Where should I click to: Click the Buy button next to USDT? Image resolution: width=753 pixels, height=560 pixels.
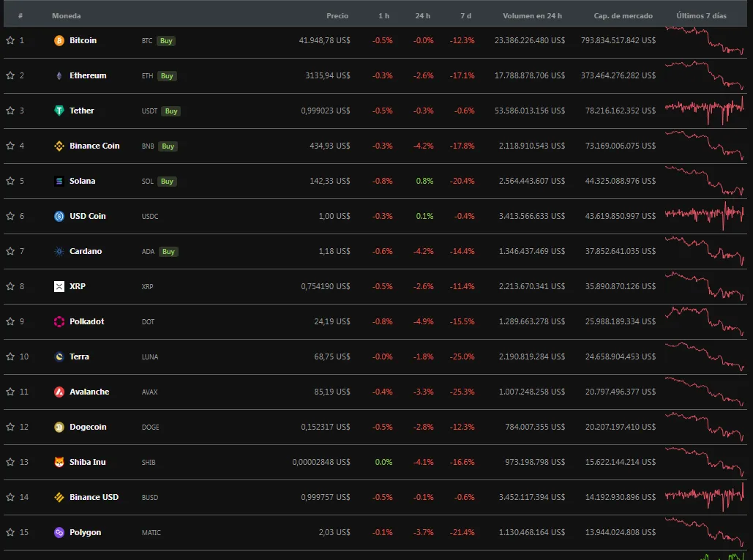point(171,111)
